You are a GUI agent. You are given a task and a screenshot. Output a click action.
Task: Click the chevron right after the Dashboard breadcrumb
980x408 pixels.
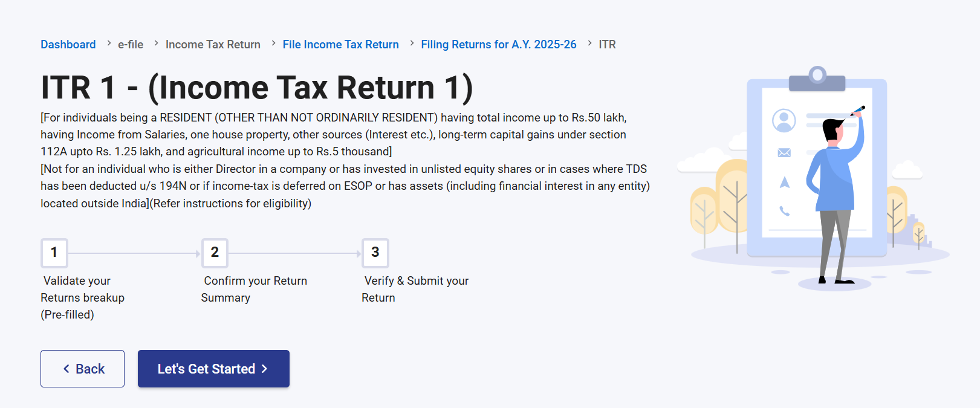(x=109, y=44)
